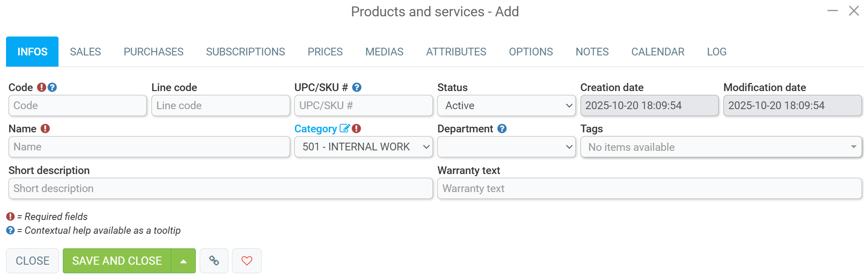Open the Tags selector
868x278 pixels.
point(721,147)
